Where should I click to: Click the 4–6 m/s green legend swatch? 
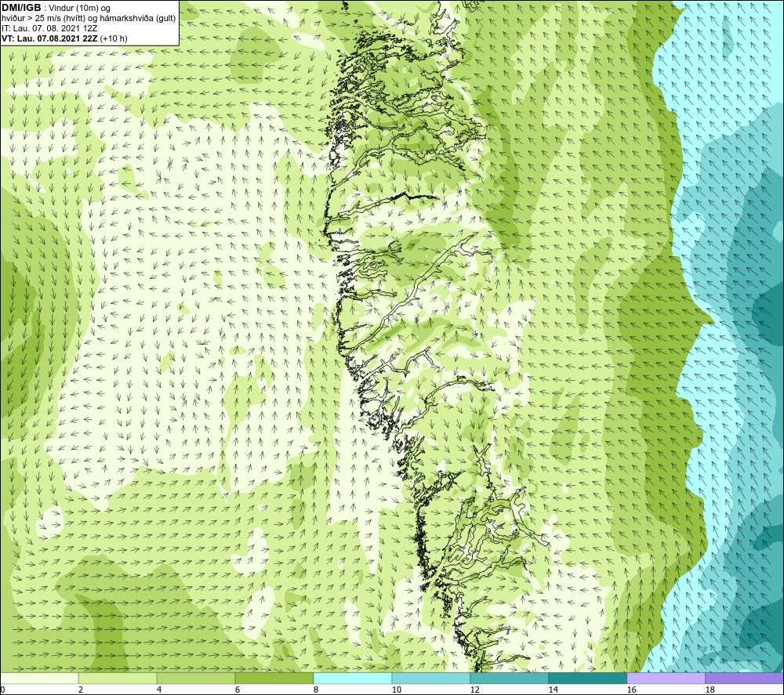pos(196,678)
